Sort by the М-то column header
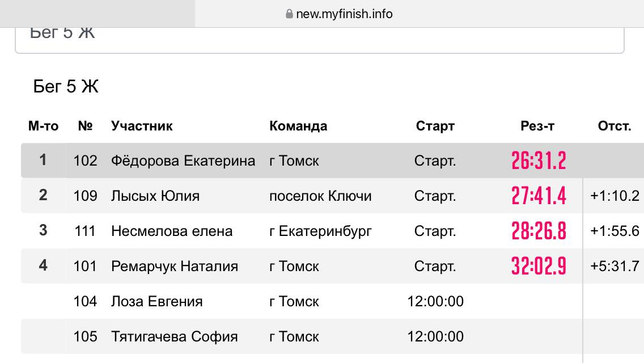 point(43,126)
